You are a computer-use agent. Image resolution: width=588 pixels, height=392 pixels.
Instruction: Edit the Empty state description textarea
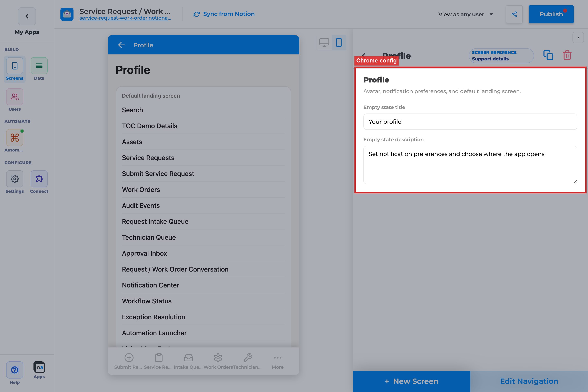[x=470, y=165]
